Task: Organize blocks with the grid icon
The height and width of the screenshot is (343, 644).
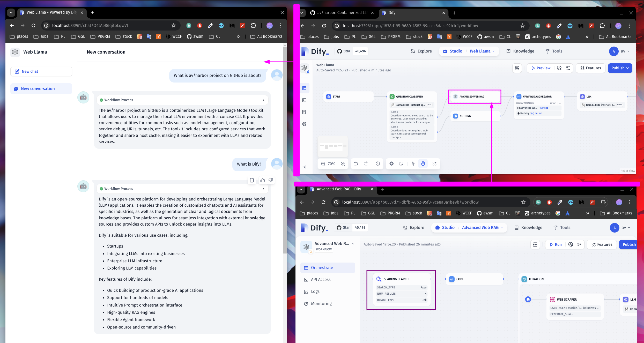Action: (434, 163)
